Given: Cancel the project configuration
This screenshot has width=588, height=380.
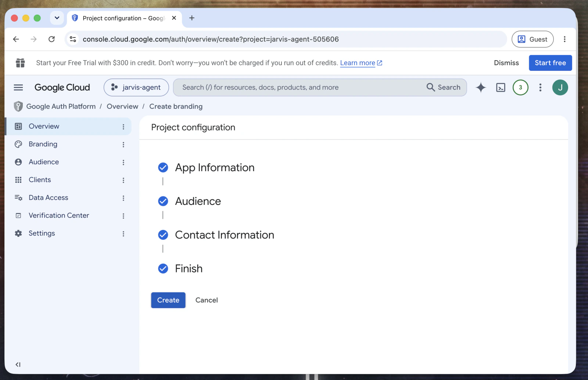Looking at the screenshot, I should click(x=207, y=300).
